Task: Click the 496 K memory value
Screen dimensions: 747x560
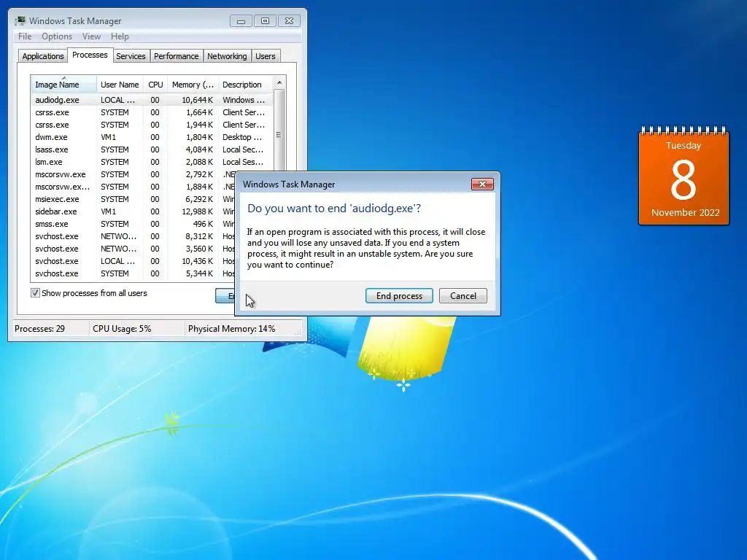Action: coord(204,224)
